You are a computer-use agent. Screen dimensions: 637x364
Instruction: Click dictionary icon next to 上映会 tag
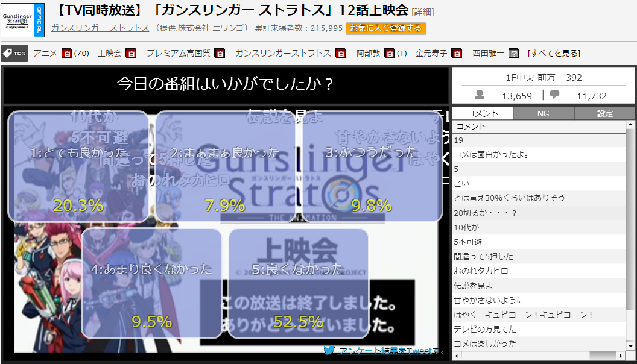pyautogui.click(x=131, y=53)
